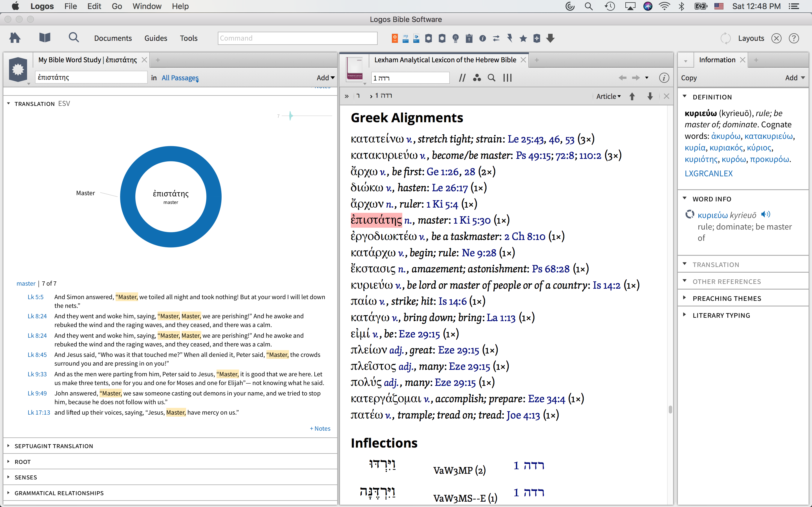Open the Library book icon
The image size is (812, 507).
[45, 38]
